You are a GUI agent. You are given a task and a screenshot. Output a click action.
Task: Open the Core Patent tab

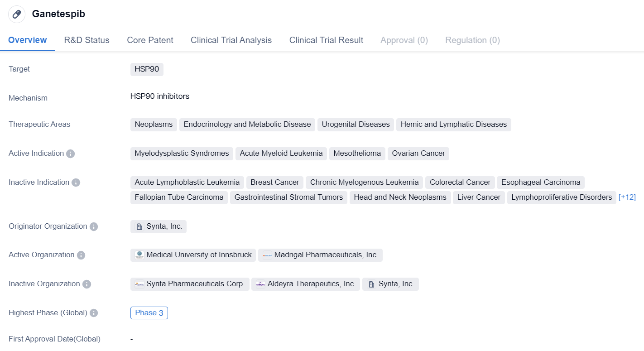point(150,40)
